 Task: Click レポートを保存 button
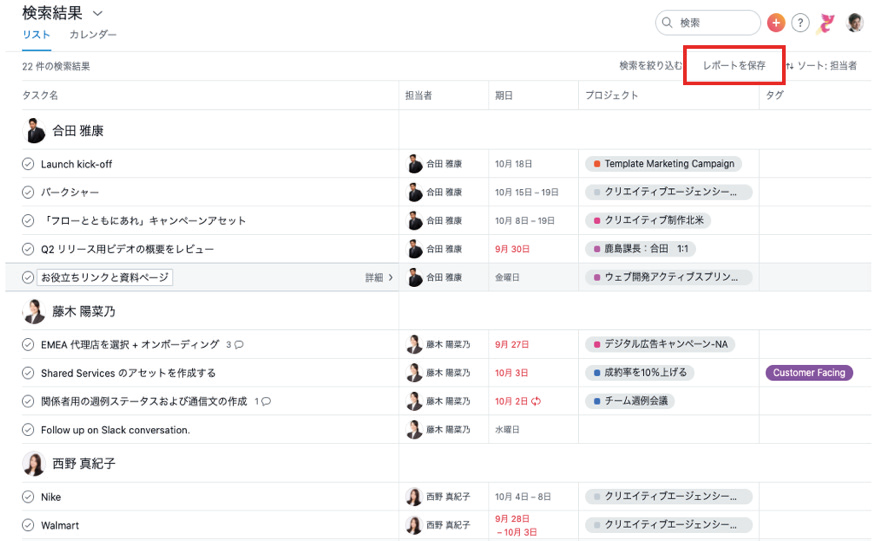pyautogui.click(x=734, y=65)
